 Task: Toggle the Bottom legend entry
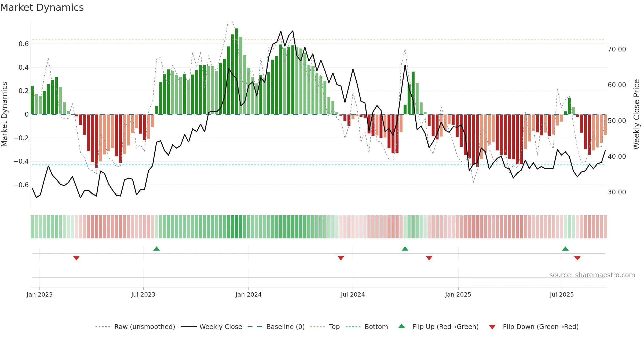367,327
